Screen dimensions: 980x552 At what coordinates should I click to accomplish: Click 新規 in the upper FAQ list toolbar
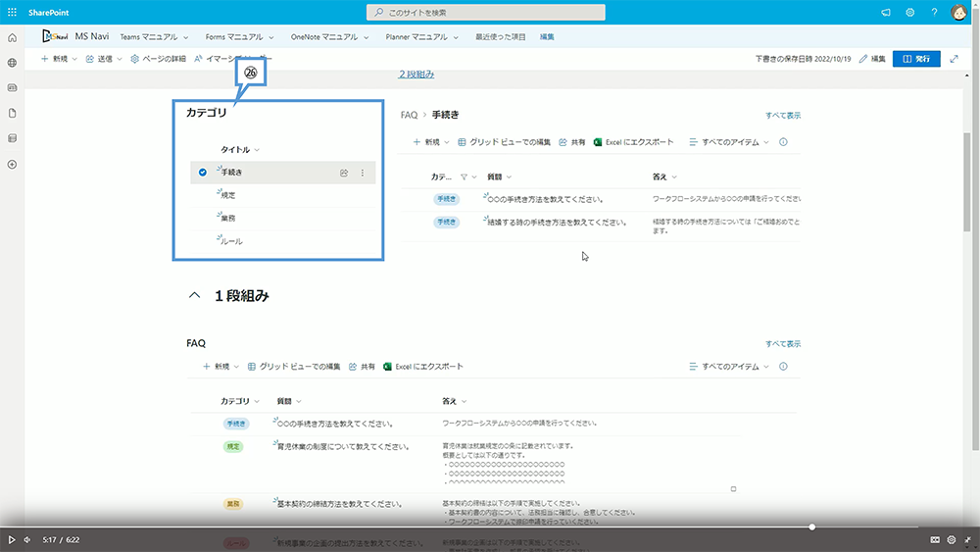tap(430, 142)
